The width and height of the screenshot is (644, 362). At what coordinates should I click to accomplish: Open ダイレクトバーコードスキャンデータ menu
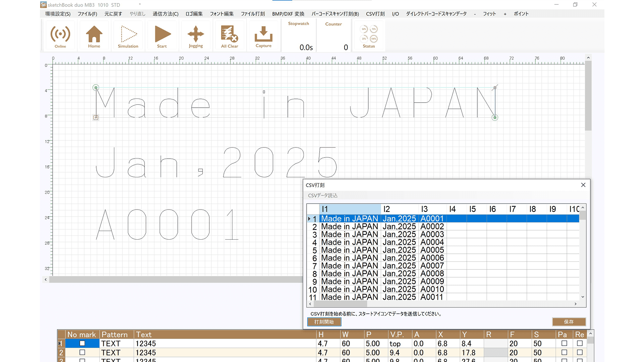[436, 14]
